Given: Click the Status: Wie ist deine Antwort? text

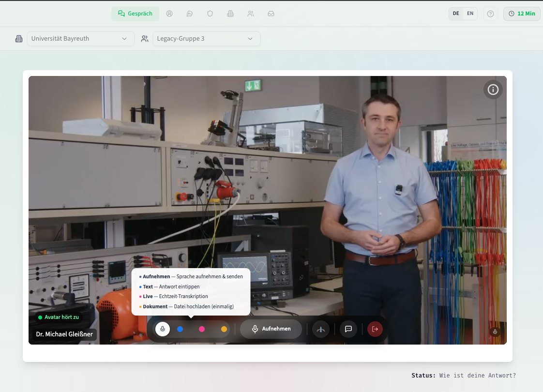Looking at the screenshot, I should (463, 376).
